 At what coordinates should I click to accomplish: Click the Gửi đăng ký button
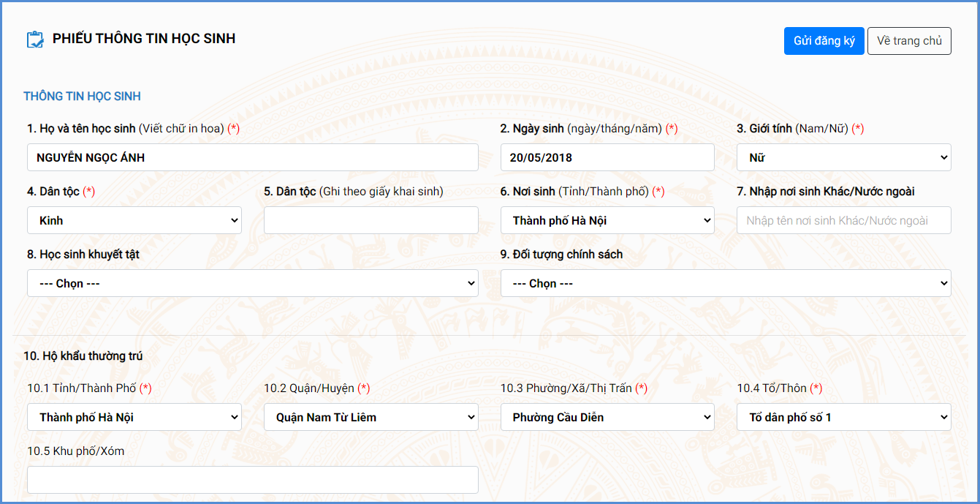pos(824,41)
